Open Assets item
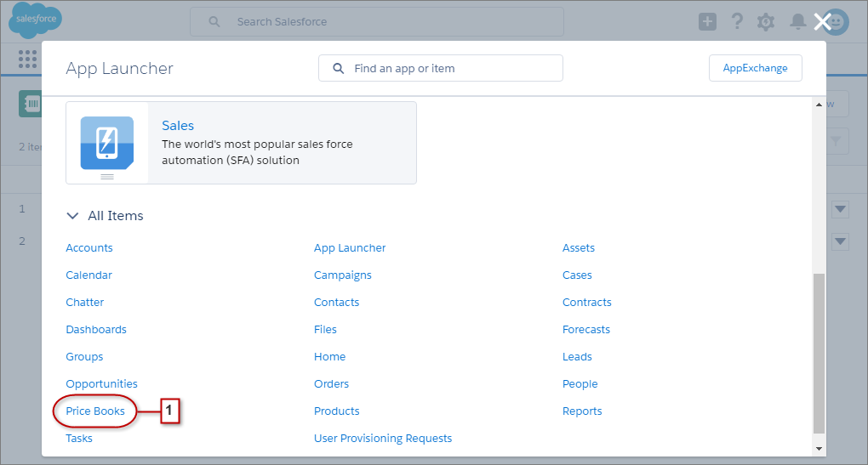This screenshot has height=465, width=868. click(x=579, y=247)
